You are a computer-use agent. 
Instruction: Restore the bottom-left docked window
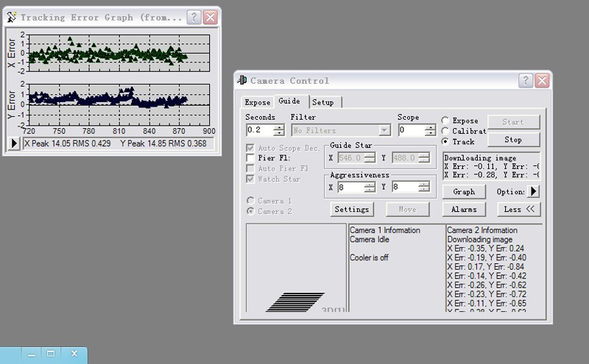(x=51, y=354)
